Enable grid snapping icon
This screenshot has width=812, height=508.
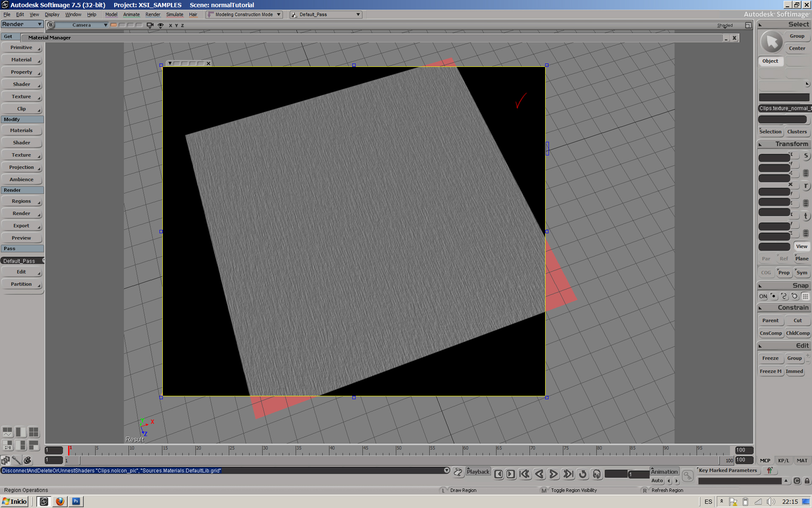[805, 296]
